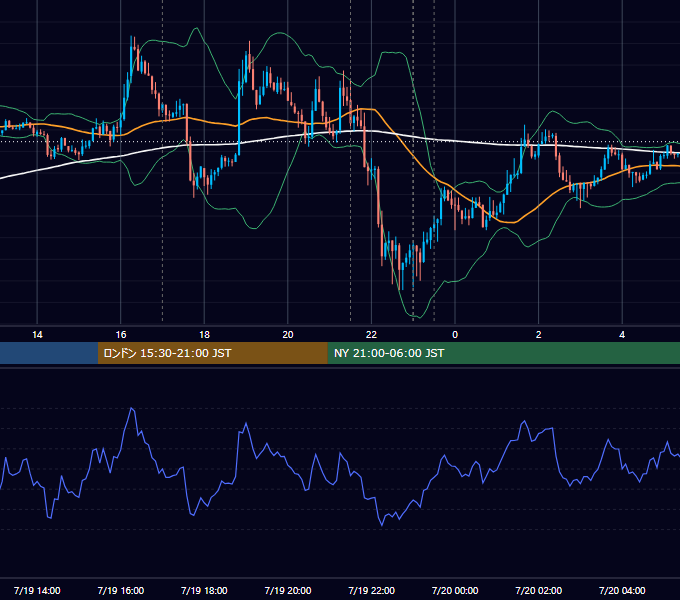Click the 7/19 18:00 date label
The width and height of the screenshot is (680, 600).
[x=204, y=590]
